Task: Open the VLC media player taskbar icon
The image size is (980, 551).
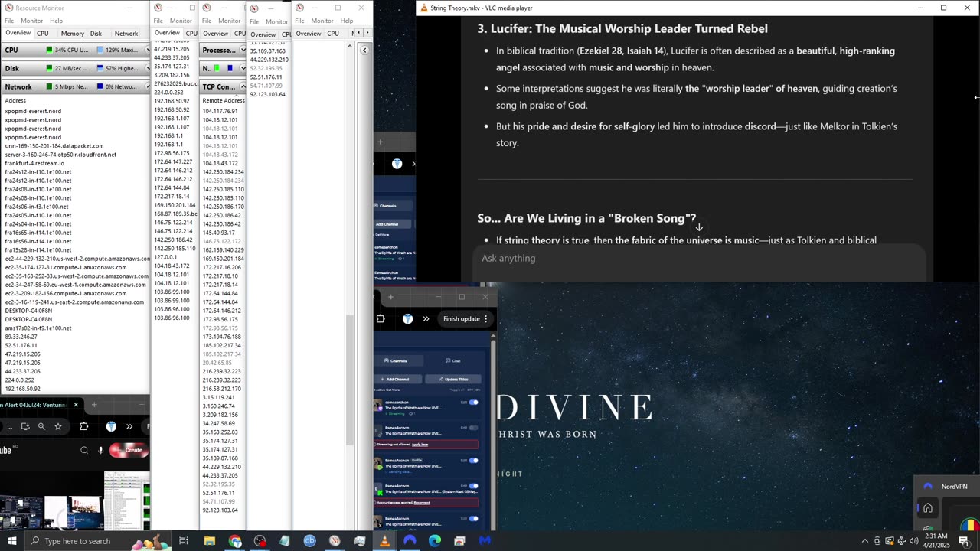Action: coord(384,540)
